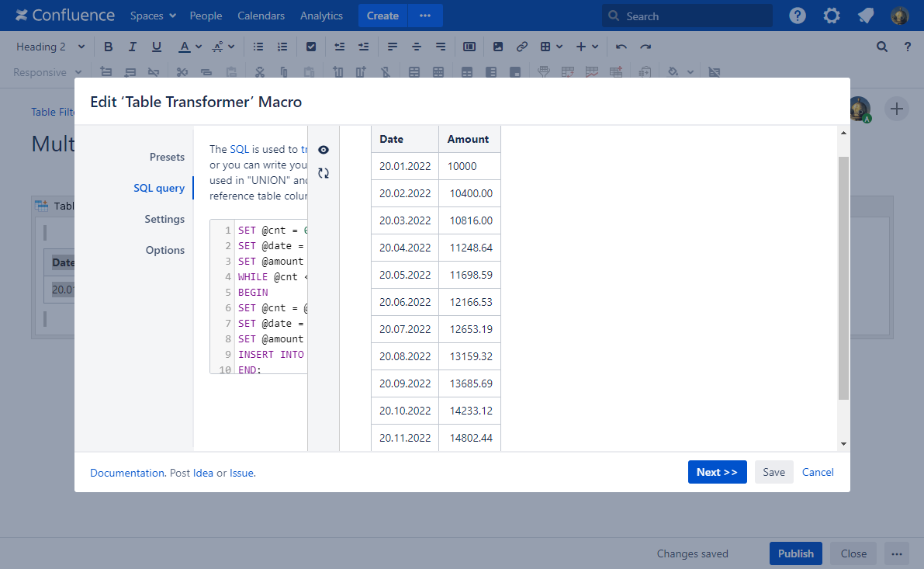The height and width of the screenshot is (569, 924).
Task: Click the preview vertical scrollbar thumb
Action: (x=843, y=278)
